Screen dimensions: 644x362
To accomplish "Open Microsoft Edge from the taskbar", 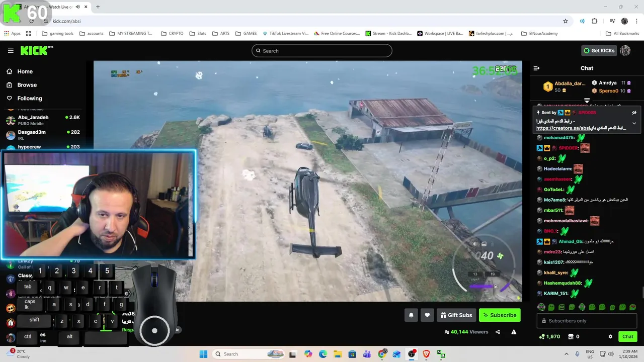I will (323, 354).
